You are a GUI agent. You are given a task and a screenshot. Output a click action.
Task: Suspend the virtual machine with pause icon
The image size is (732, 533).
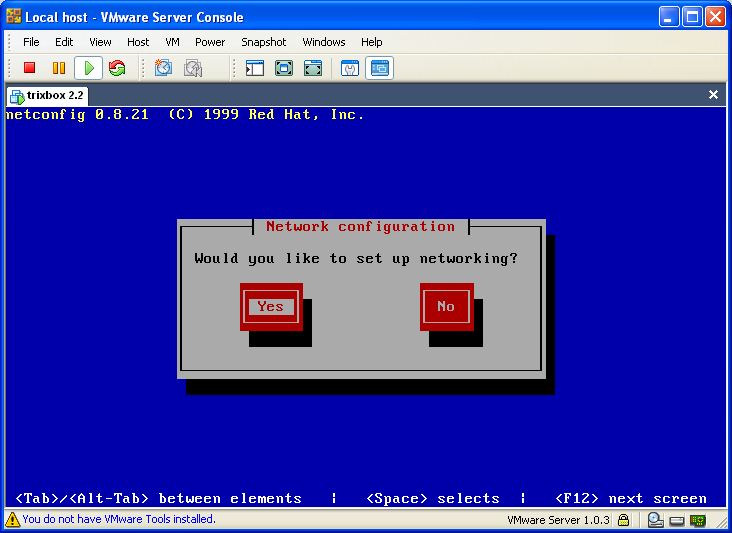59,68
